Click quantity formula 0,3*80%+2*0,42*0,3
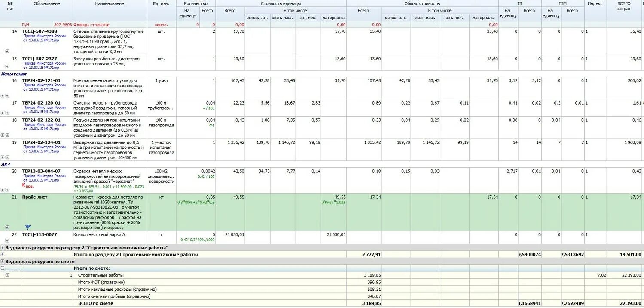Viewport: 644px width, 308px height. click(x=196, y=202)
